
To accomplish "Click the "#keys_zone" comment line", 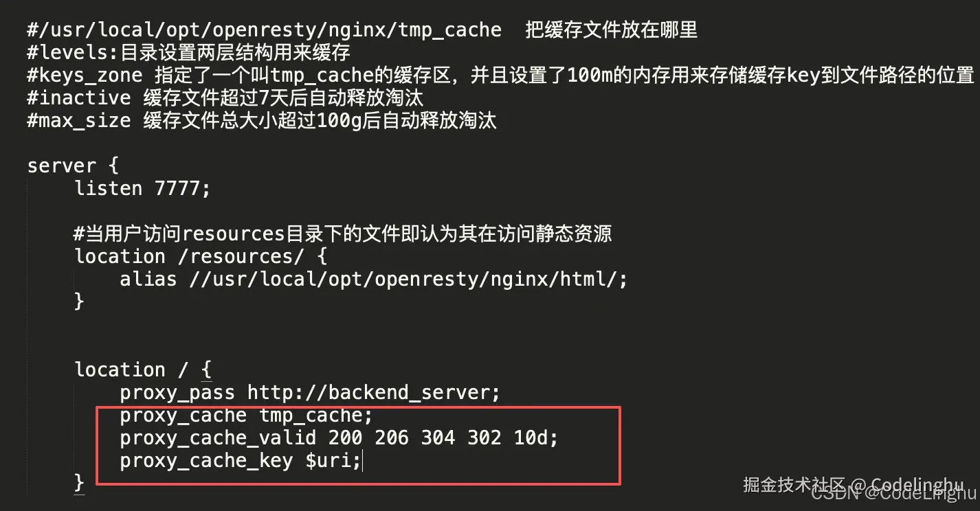I will click(x=500, y=76).
